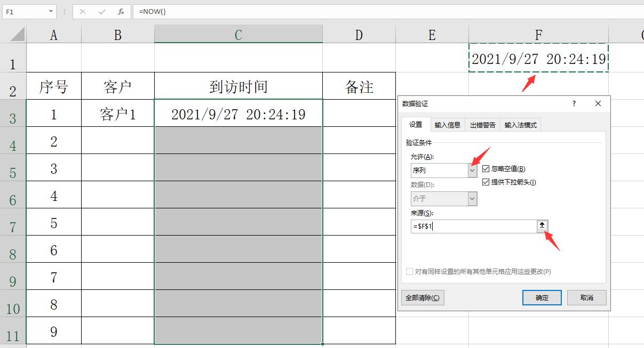Click the collapse dialog arrow next to 来源 field

[x=542, y=226]
